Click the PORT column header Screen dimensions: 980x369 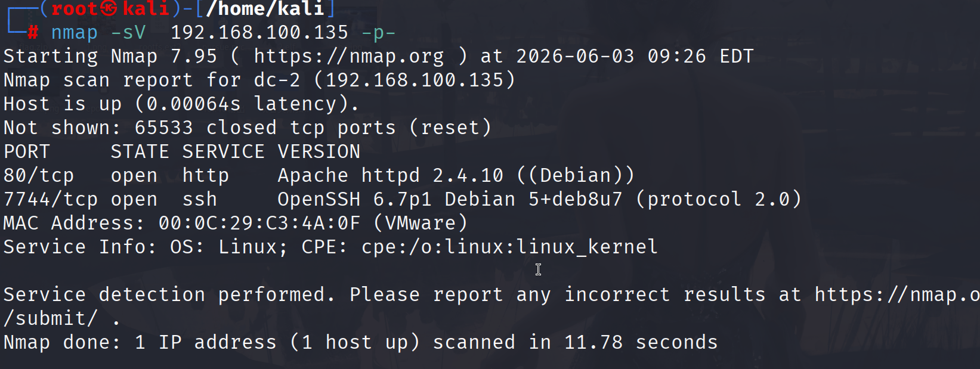click(27, 151)
